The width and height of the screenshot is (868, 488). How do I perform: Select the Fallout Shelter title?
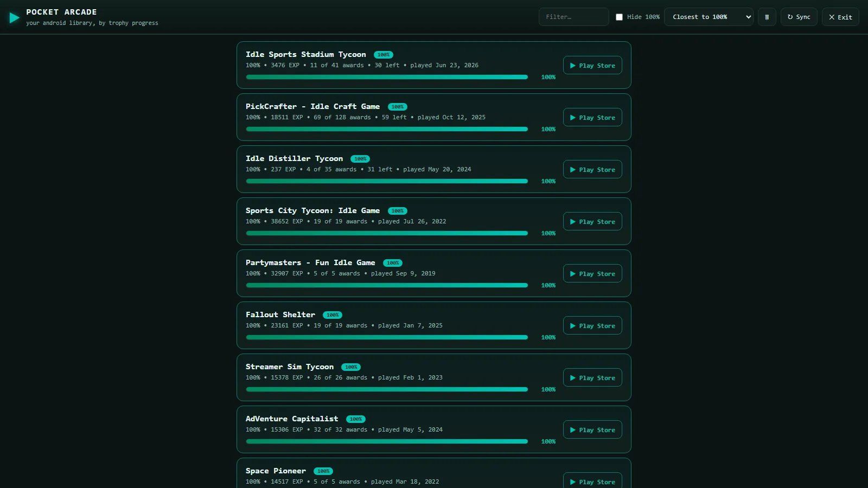(280, 314)
